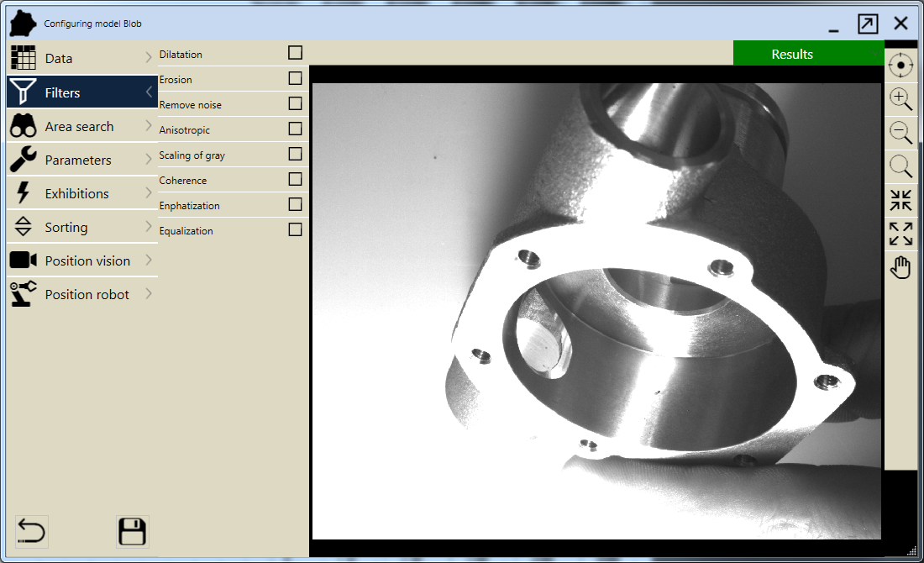Image resolution: width=924 pixels, height=563 pixels.
Task: Toggle the Equalization checkbox
Action: pos(295,229)
